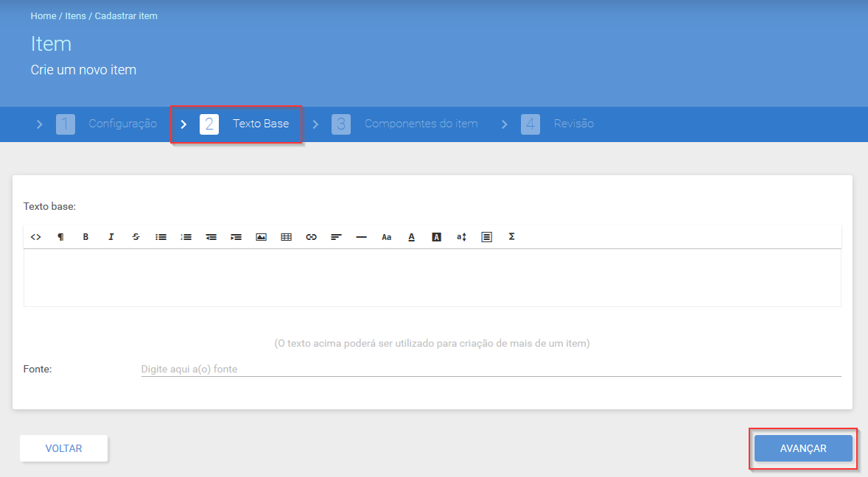Apply italic formatting
868x477 pixels.
(111, 237)
